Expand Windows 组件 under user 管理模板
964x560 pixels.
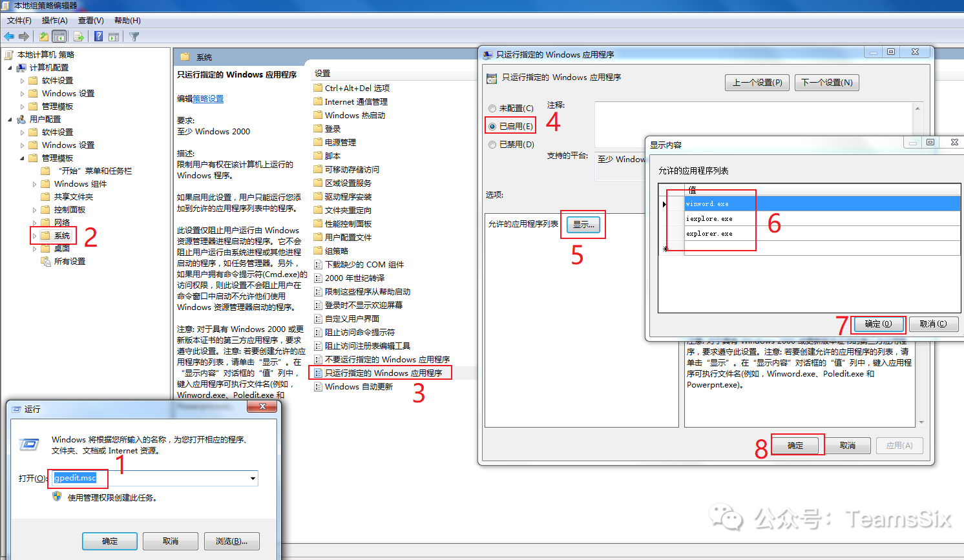(x=34, y=184)
